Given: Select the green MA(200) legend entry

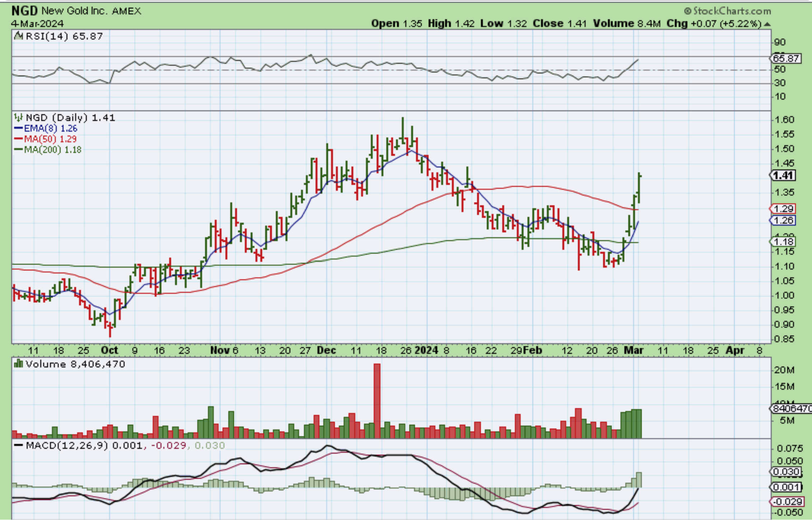Looking at the screenshot, I should tap(48, 150).
